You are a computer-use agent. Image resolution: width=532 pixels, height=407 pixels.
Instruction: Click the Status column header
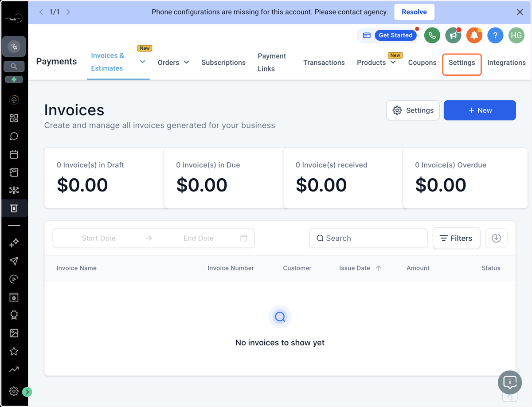tap(491, 268)
